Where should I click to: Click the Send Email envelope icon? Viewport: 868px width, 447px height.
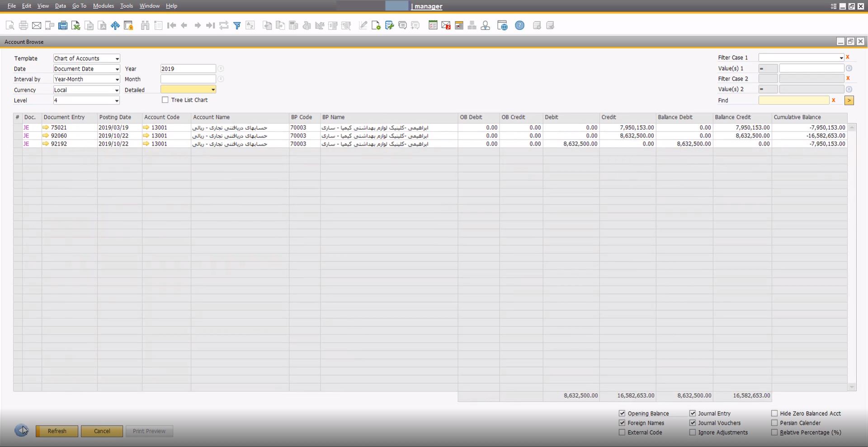point(37,25)
